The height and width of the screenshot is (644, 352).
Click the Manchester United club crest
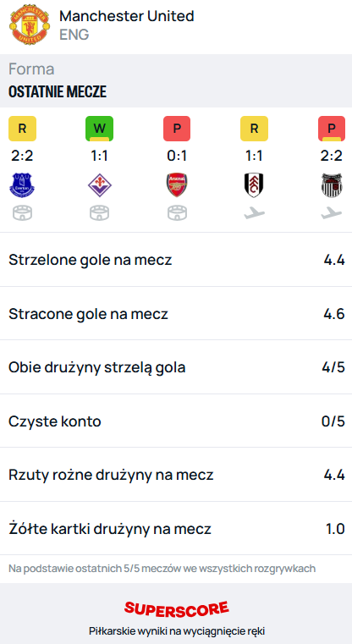click(29, 25)
